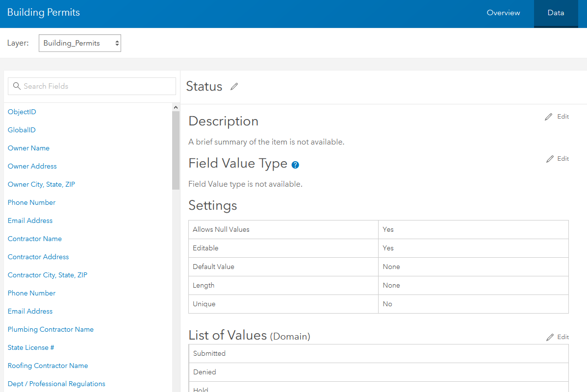Open the State License # field
Screen dimensions: 587x392
point(30,347)
